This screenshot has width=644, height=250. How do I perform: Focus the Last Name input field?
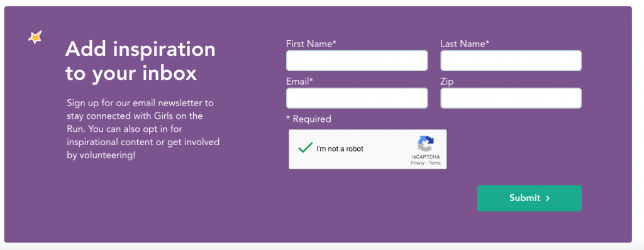(511, 61)
